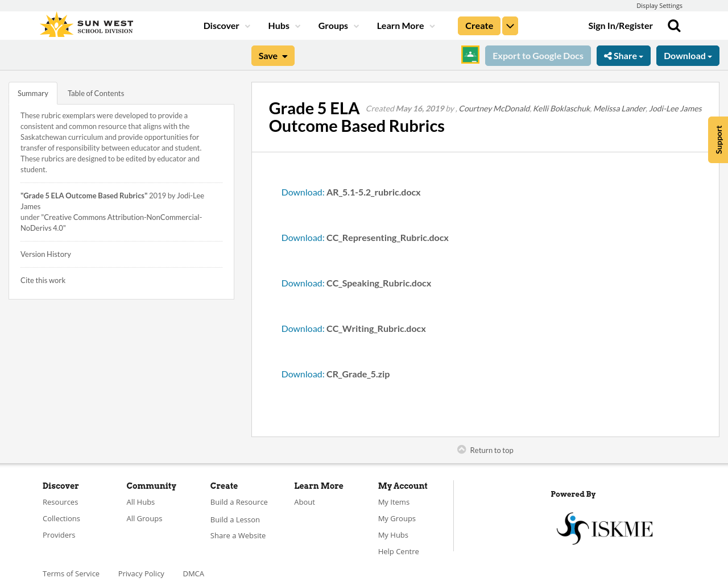Open the Support side tab
728x582 pixels.
(718, 139)
